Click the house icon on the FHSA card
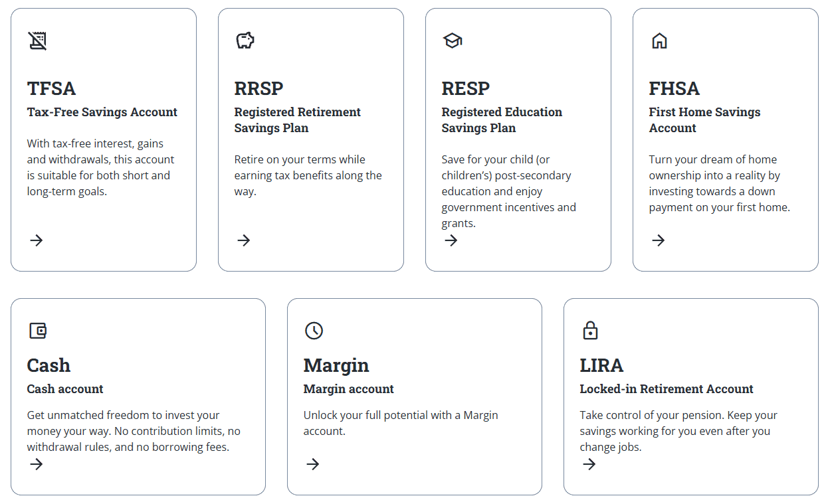The image size is (828, 504). [659, 41]
